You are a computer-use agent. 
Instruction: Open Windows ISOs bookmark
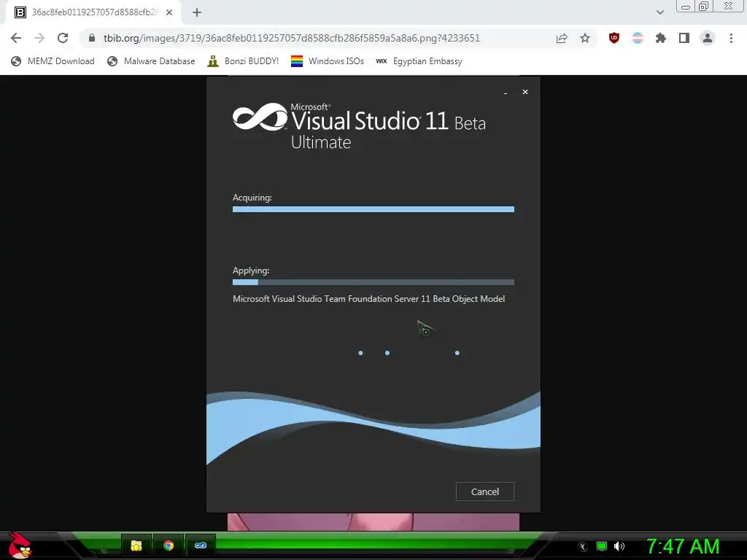328,61
